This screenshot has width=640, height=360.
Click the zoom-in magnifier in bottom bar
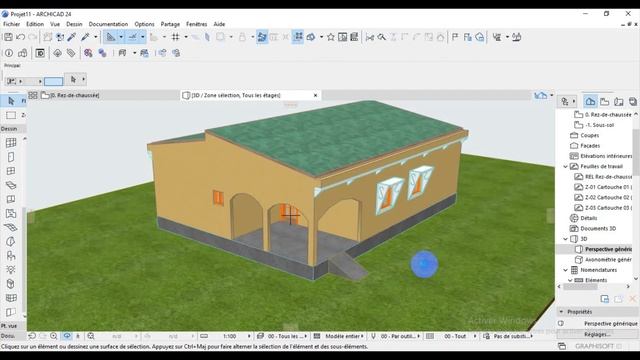pos(53,336)
